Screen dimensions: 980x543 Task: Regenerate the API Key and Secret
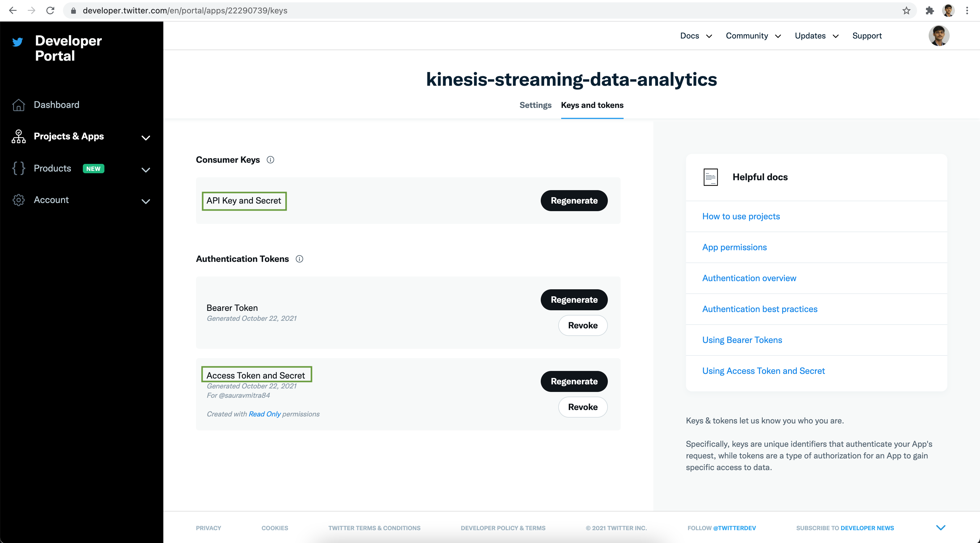pos(574,200)
